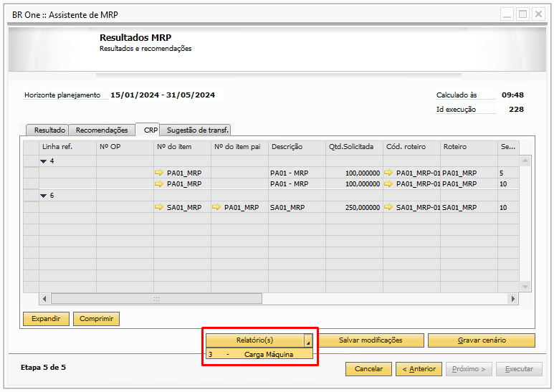The height and width of the screenshot is (392, 554).
Task: Click link arrow next to SA01_MRP item number
Action: tap(159, 207)
